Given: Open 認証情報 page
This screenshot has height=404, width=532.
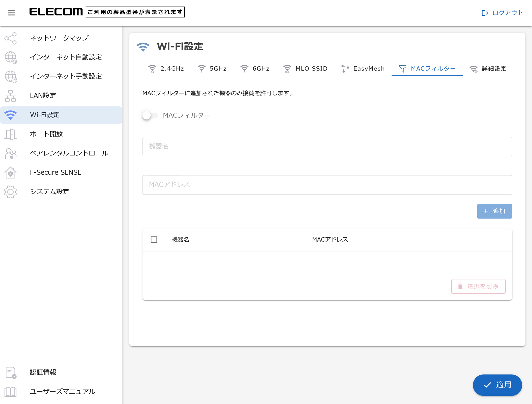Looking at the screenshot, I should pyautogui.click(x=61, y=373).
